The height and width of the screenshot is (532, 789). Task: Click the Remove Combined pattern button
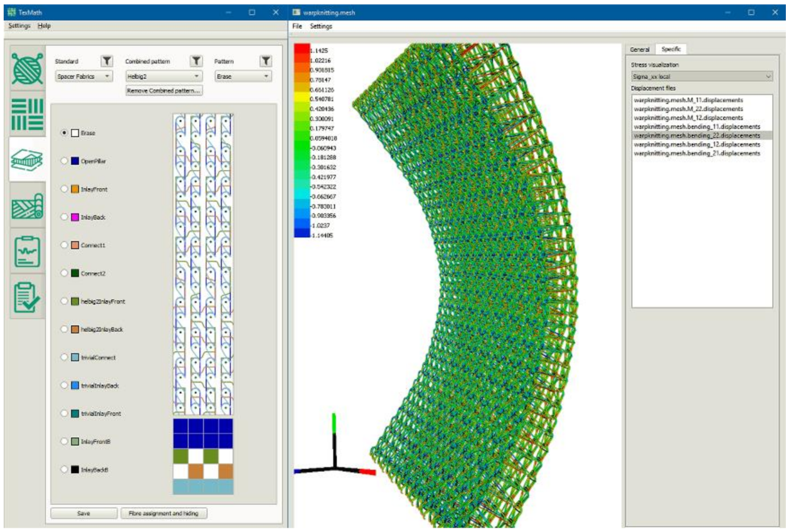[x=164, y=91]
